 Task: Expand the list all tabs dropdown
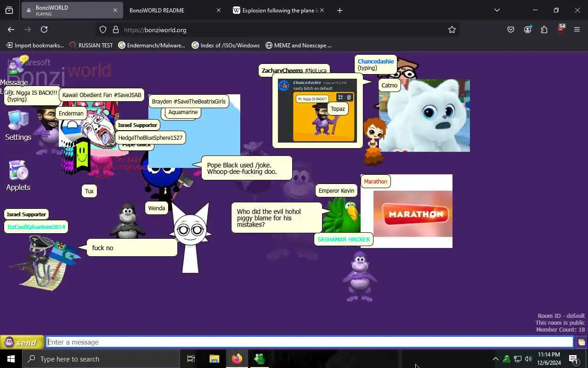click(x=497, y=10)
